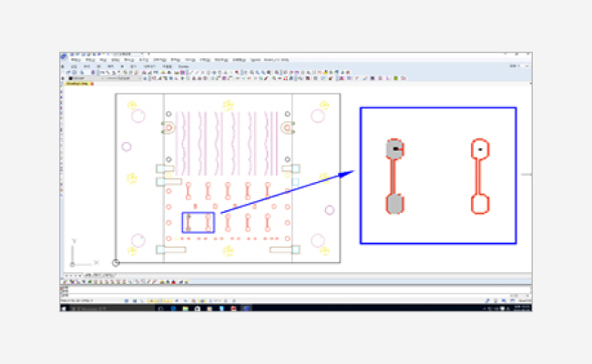Click the small blue selection rectangle in the drawing
Image resolution: width=592 pixels, height=364 pixels.
[x=199, y=213]
